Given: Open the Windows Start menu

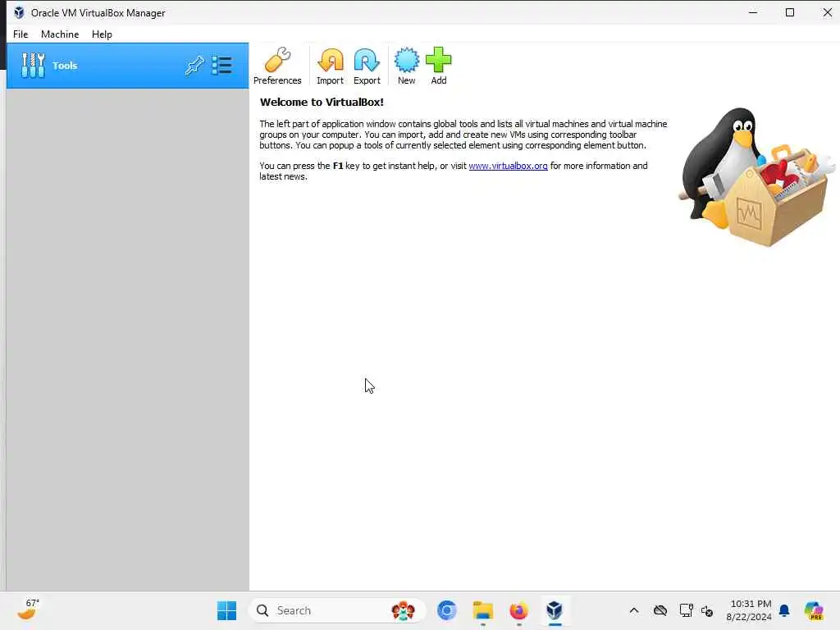Looking at the screenshot, I should tap(226, 610).
